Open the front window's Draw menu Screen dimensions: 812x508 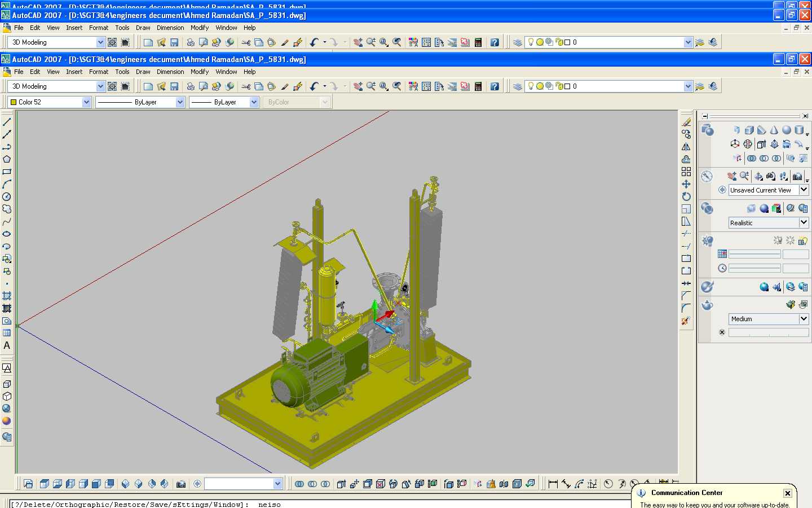[143, 72]
